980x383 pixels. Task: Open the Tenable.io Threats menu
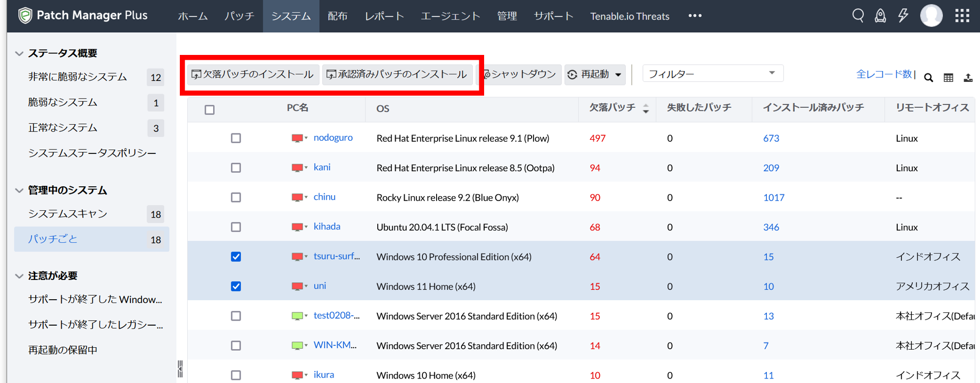pos(630,16)
